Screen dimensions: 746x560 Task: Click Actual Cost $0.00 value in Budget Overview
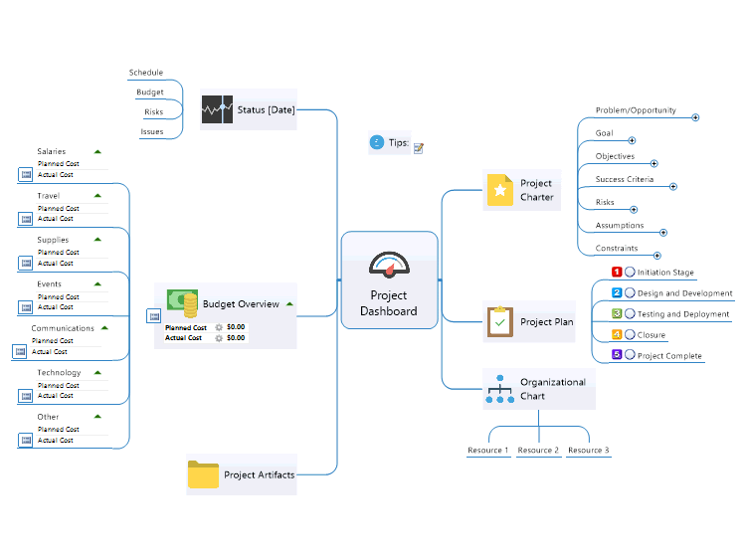point(236,338)
